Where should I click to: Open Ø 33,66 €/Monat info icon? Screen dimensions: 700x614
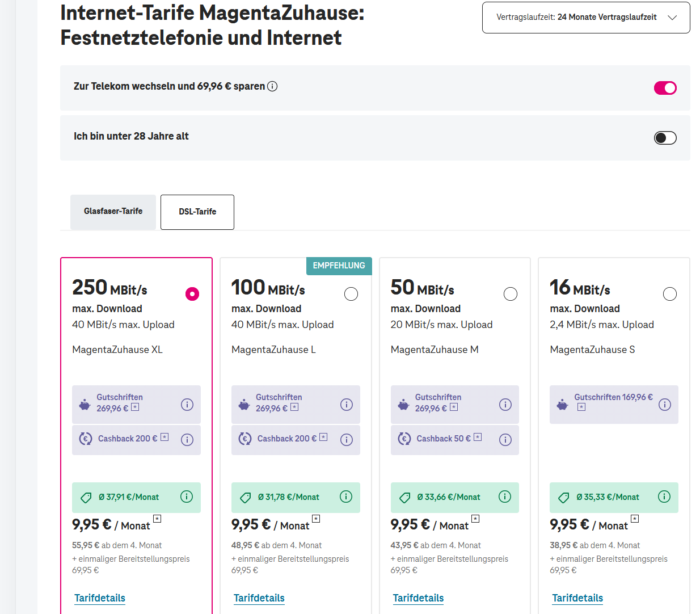[505, 497]
